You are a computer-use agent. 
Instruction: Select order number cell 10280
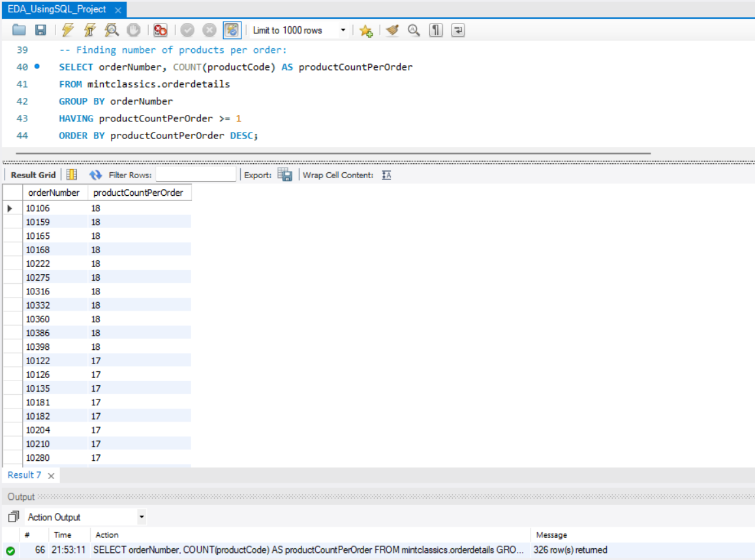(x=55, y=458)
